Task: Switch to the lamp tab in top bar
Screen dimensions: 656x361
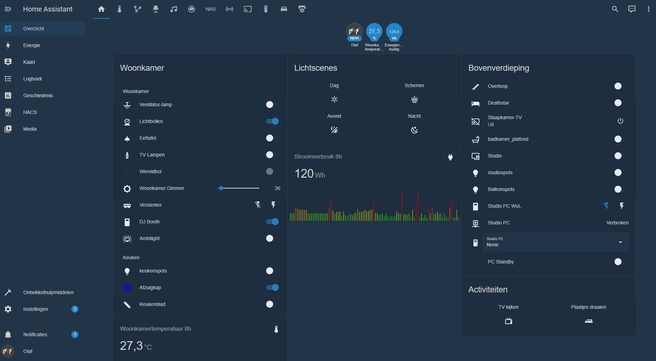Action: (156, 9)
